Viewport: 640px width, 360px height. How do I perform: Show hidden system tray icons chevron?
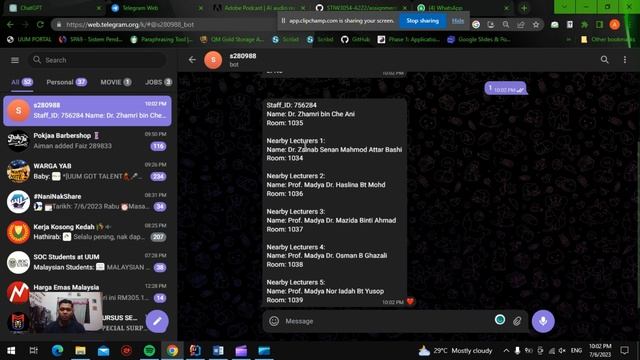point(506,351)
